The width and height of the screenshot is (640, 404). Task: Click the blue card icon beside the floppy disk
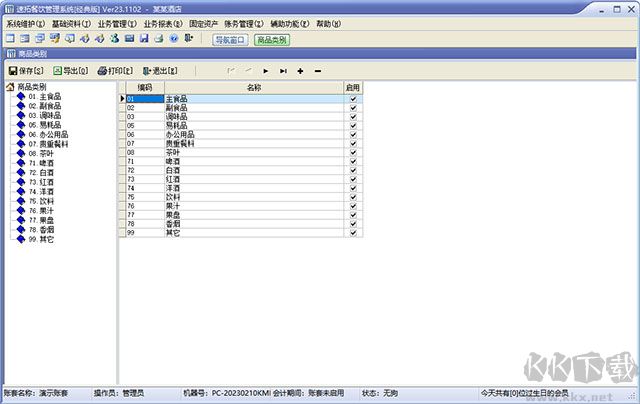129,39
